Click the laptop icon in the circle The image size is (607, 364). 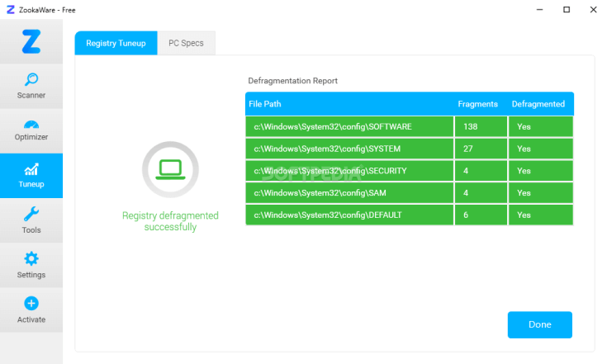coord(170,169)
